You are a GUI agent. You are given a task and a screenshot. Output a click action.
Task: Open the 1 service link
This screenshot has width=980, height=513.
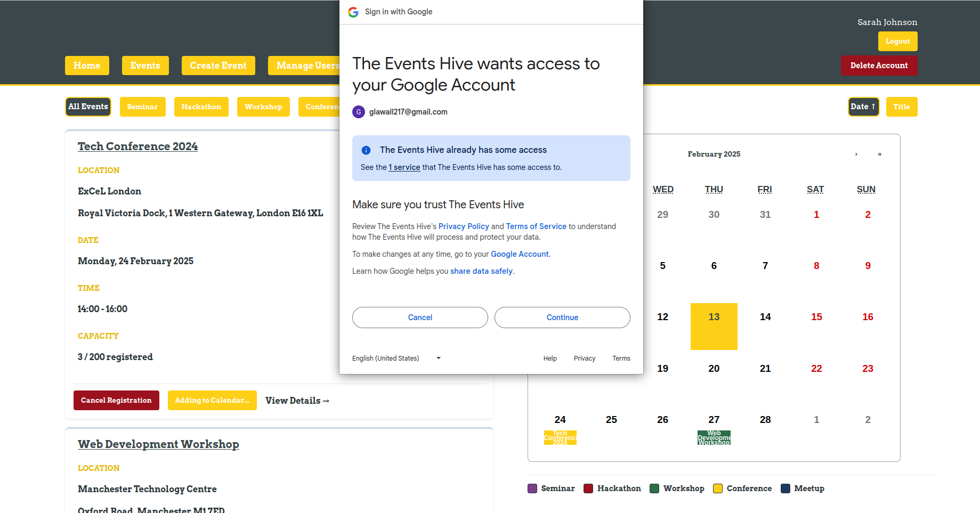[x=404, y=167]
